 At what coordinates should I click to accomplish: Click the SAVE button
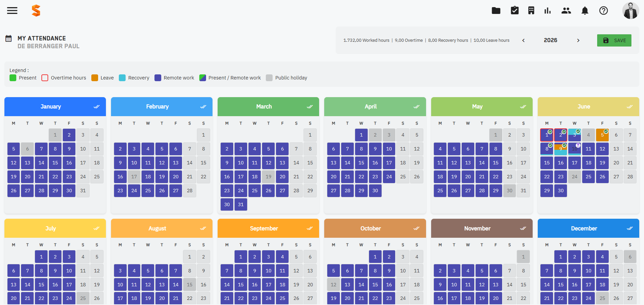click(x=614, y=40)
